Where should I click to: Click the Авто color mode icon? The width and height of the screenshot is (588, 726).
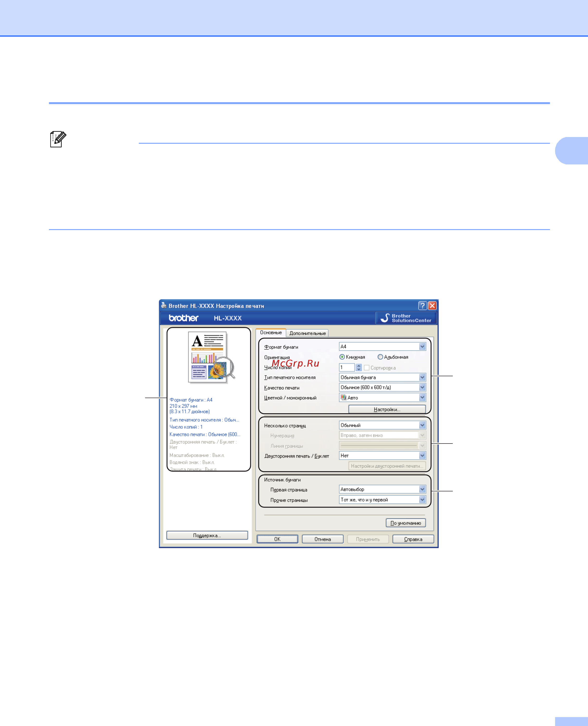(343, 398)
